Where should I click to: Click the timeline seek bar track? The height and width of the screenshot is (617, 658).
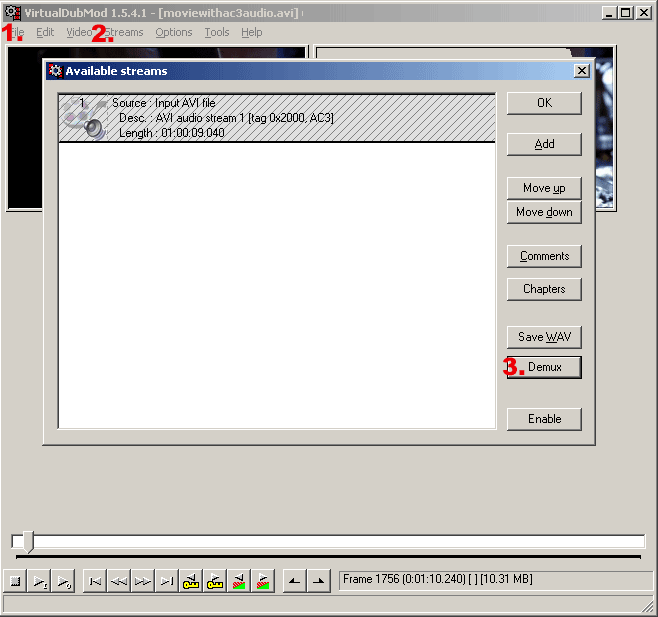[x=328, y=541]
